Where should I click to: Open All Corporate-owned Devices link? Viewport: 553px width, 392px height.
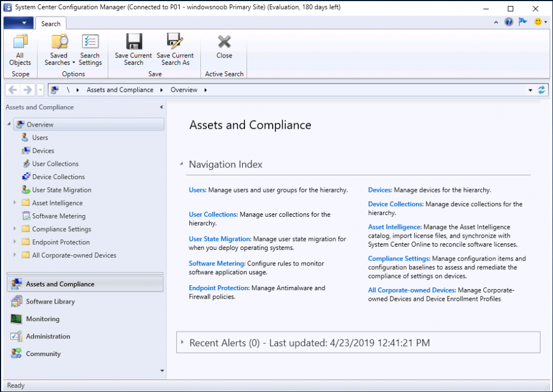pos(411,290)
